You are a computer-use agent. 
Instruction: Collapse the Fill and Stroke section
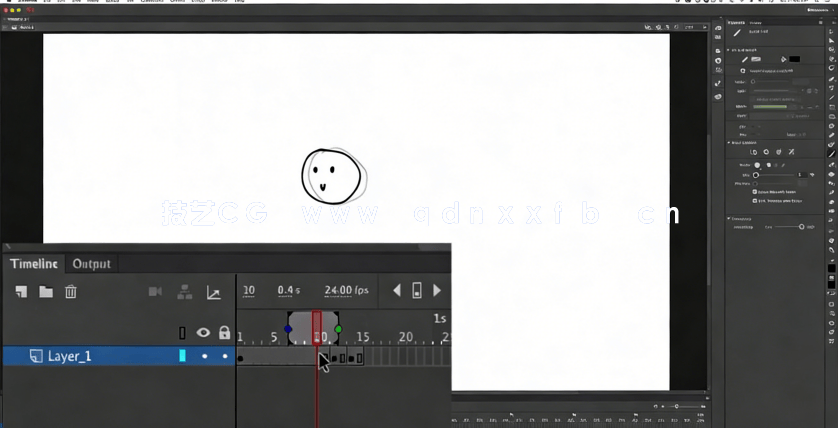(728, 50)
